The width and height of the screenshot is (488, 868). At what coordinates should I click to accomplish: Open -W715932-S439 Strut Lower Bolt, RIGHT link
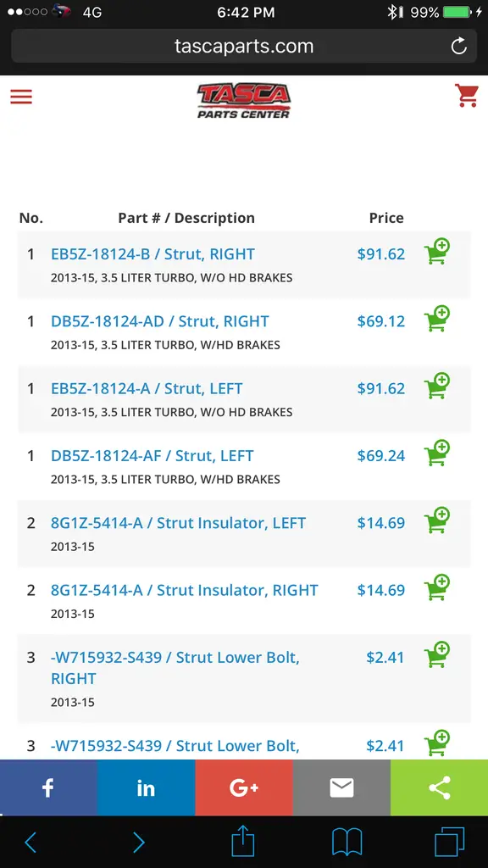pyautogui.click(x=175, y=668)
